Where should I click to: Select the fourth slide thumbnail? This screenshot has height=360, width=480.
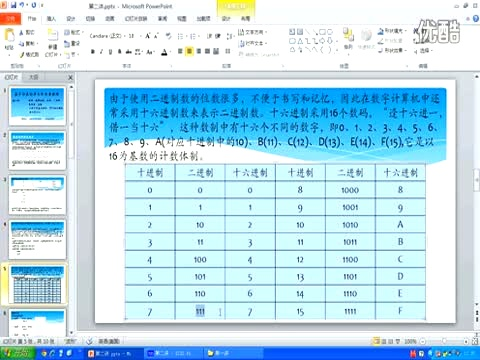click(37, 239)
